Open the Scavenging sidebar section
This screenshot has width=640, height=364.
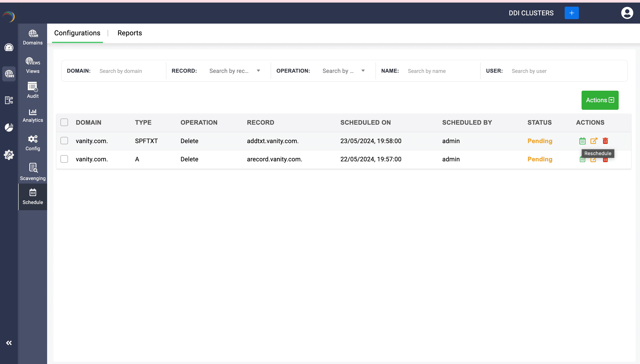coord(33,172)
